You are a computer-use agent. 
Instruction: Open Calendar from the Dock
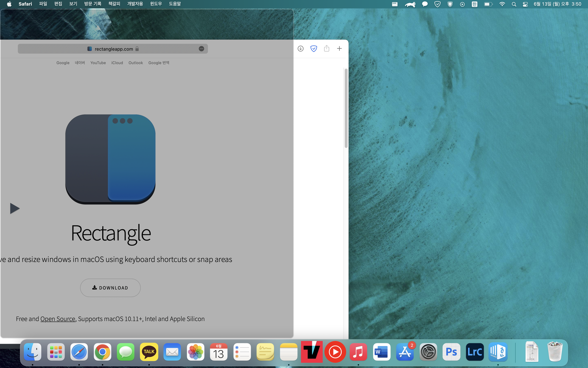tap(219, 352)
